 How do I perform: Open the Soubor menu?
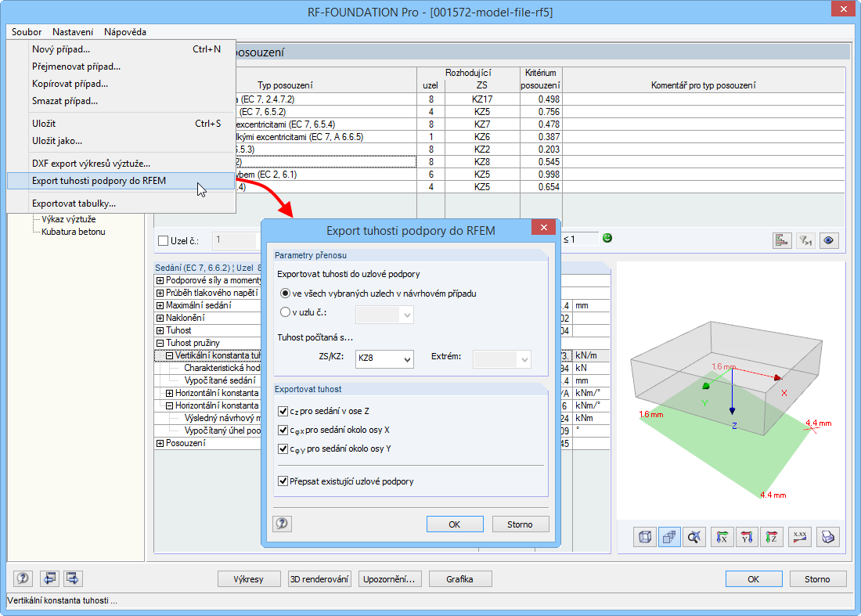coord(27,32)
